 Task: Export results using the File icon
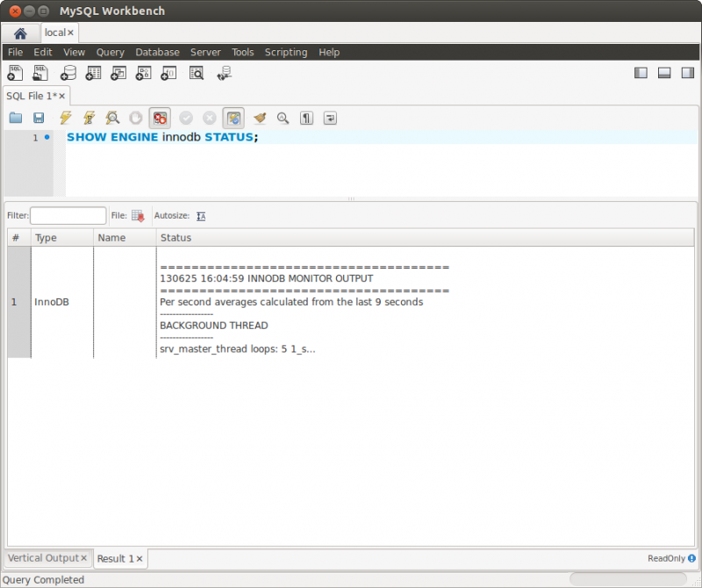tap(138, 216)
